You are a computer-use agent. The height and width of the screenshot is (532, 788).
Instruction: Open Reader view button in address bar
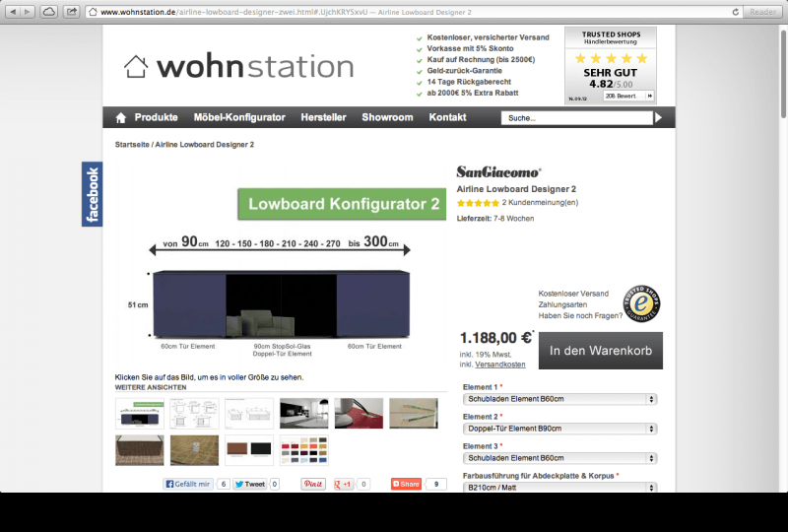coord(762,12)
